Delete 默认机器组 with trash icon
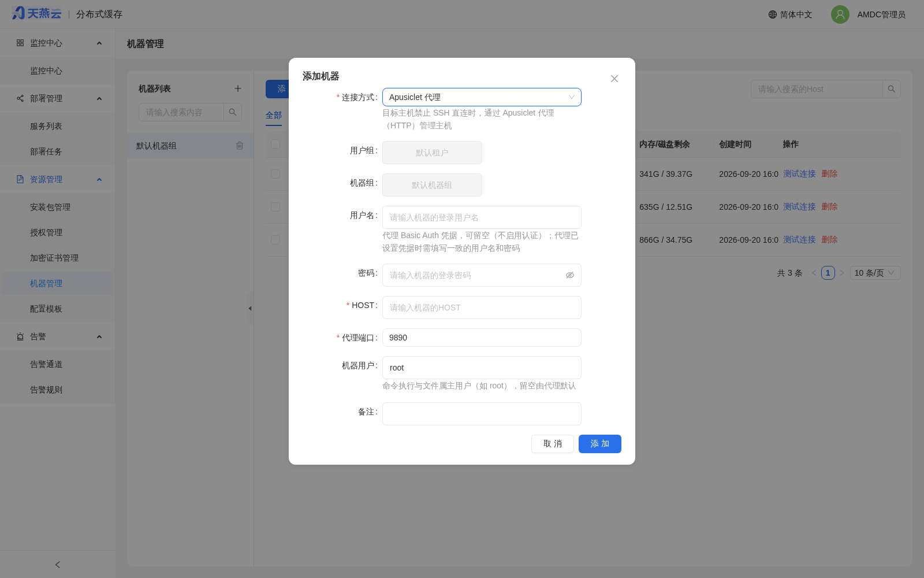924x578 pixels. tap(240, 146)
